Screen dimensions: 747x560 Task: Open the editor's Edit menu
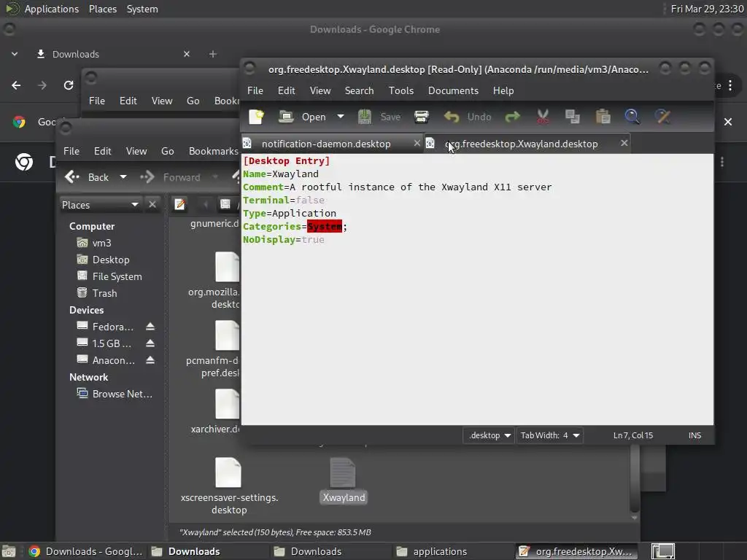(286, 90)
